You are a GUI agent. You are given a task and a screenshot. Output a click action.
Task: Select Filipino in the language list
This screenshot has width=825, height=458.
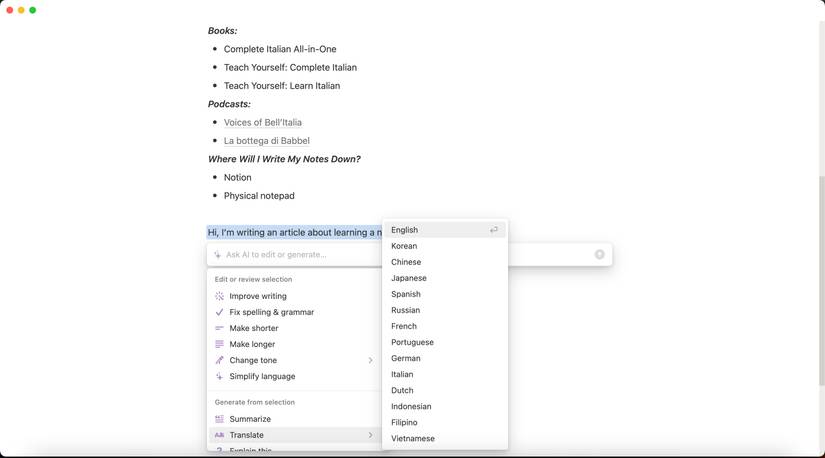445,423
